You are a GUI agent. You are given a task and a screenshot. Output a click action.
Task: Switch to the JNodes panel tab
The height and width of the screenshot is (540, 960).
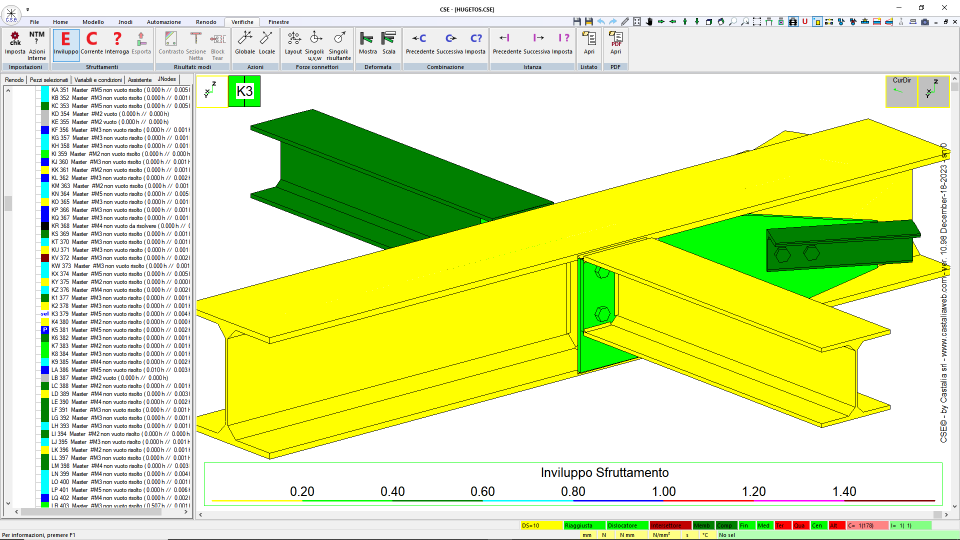(167, 80)
